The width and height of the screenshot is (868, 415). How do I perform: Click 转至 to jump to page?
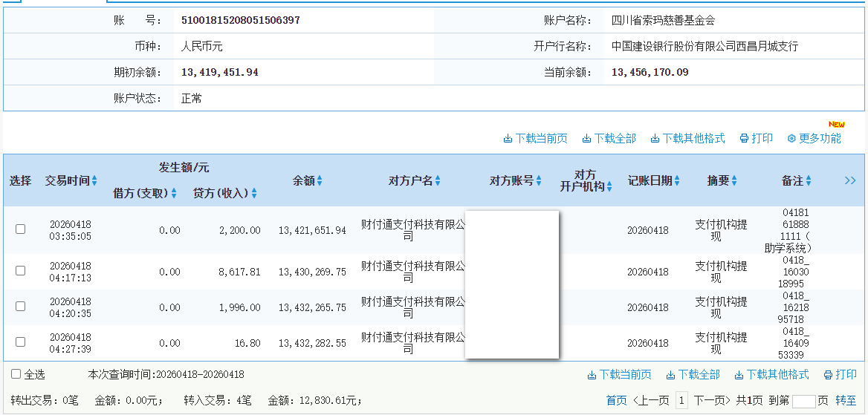[846, 400]
